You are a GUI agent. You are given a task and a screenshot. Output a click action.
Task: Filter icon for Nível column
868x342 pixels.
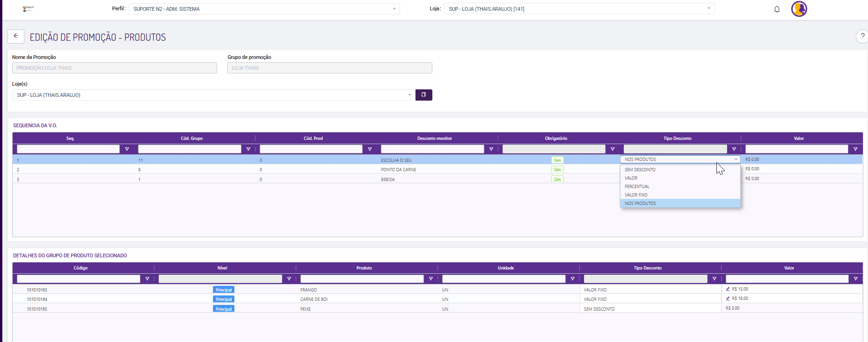click(x=289, y=279)
